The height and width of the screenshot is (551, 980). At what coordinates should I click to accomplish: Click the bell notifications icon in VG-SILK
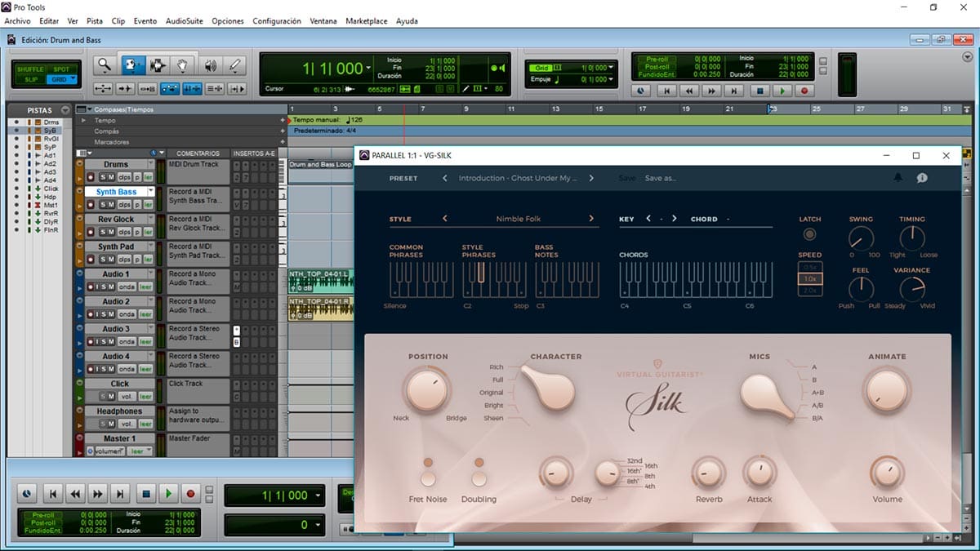point(898,178)
